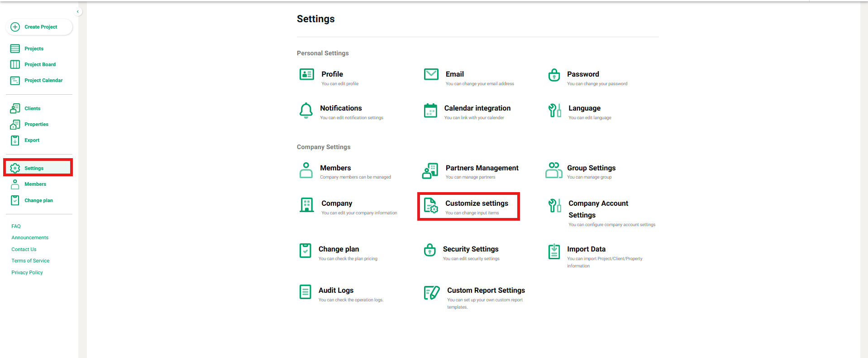Click the Profile ID card icon
The image size is (868, 358).
click(306, 74)
